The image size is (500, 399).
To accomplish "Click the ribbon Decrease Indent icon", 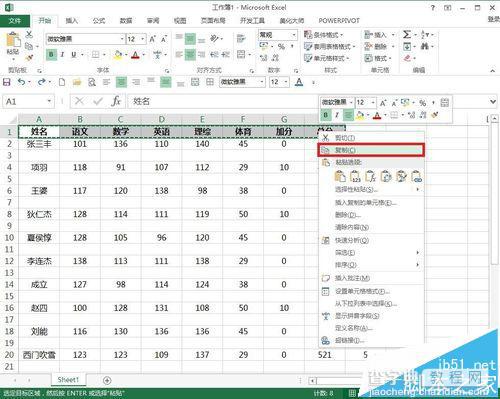I will pos(215,54).
